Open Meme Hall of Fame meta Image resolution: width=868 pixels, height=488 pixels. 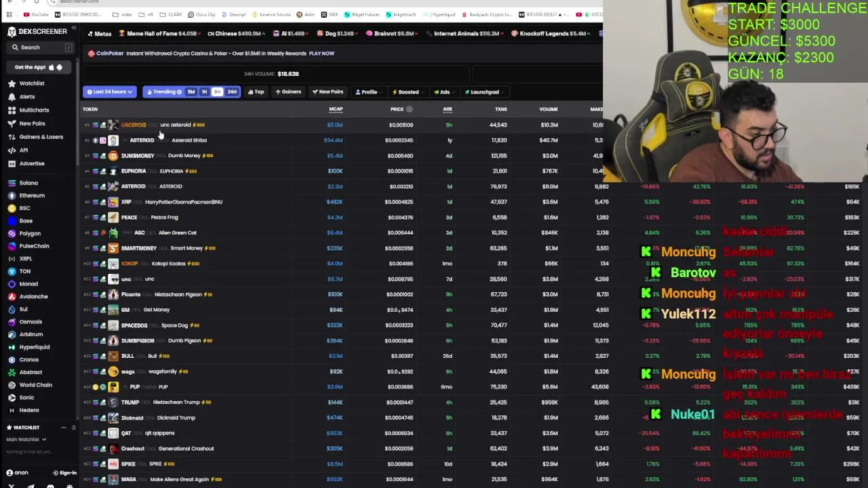159,34
